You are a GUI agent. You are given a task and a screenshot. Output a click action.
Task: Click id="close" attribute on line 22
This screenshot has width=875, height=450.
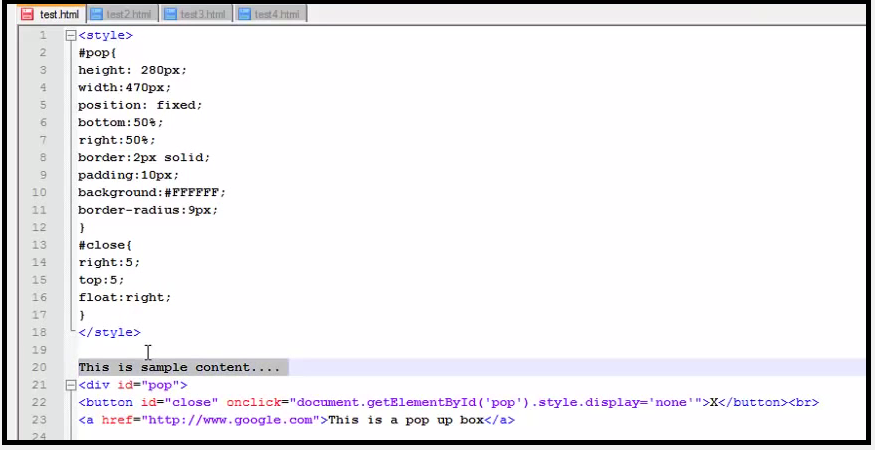click(179, 402)
